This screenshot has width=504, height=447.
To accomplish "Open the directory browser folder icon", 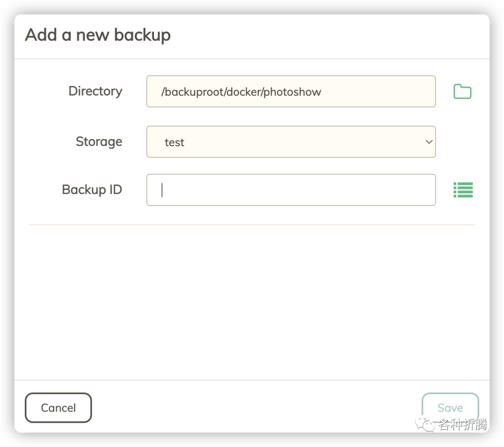I will 462,92.
